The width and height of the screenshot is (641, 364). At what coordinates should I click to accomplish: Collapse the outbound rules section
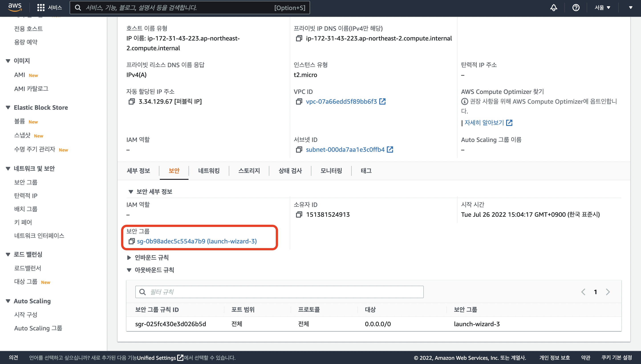coord(129,270)
